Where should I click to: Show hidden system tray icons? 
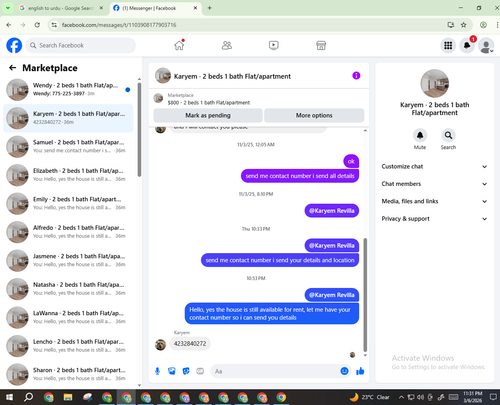401,397
